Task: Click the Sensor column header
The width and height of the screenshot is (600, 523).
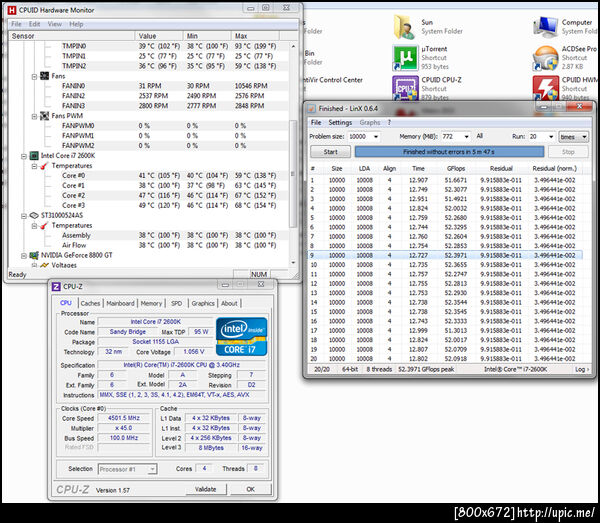Action: [x=72, y=36]
